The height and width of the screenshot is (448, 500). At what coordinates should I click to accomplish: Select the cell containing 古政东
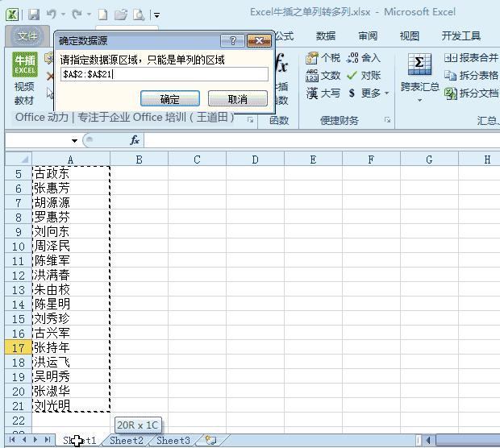point(71,174)
